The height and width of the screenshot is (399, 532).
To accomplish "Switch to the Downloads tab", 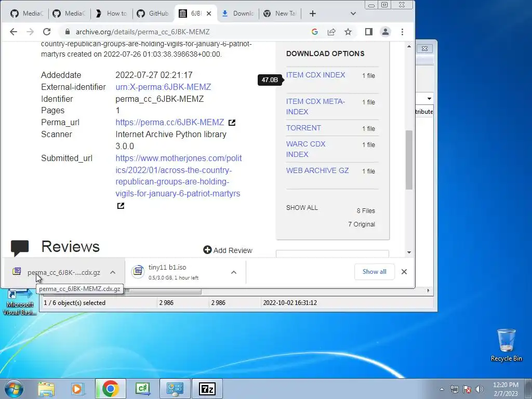I will pyautogui.click(x=237, y=14).
